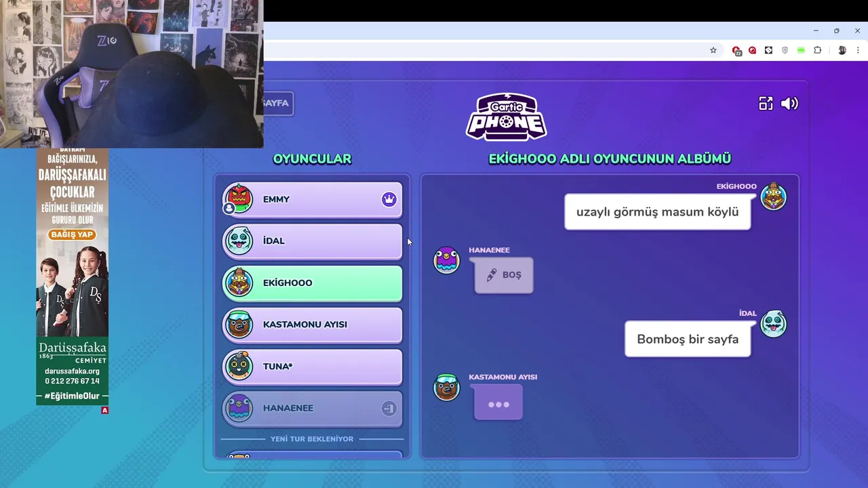
Task: Select the disconnected HANAENEE player row
Action: pos(313,408)
